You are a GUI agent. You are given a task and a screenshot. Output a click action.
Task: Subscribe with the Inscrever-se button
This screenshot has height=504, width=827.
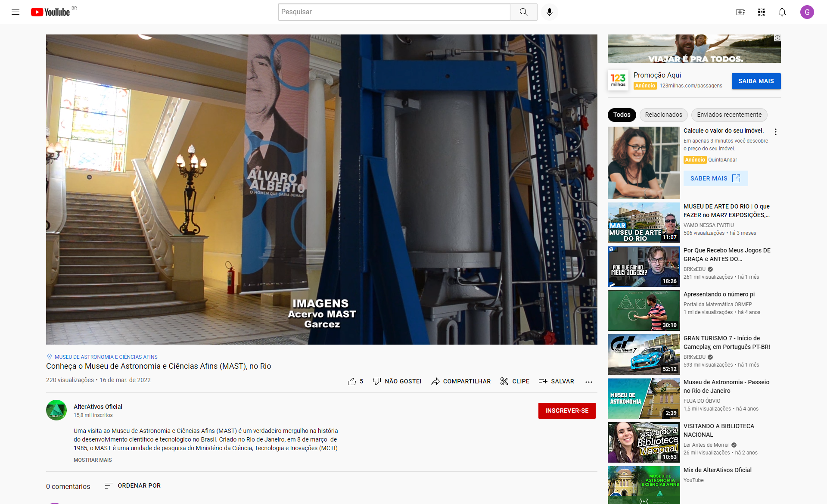click(566, 411)
